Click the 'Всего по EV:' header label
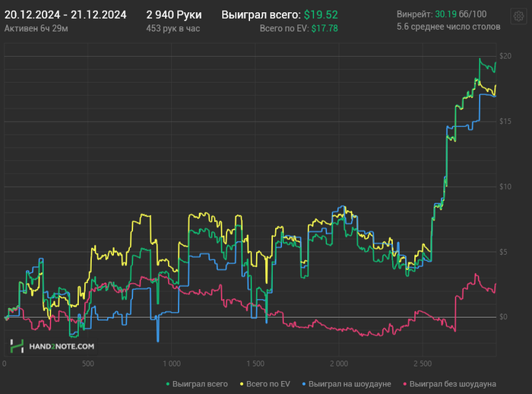Screen dimensions: 532x394 click(284, 29)
